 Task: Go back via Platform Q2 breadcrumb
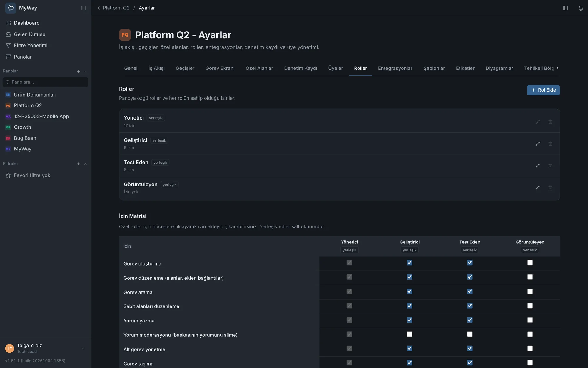(x=116, y=8)
